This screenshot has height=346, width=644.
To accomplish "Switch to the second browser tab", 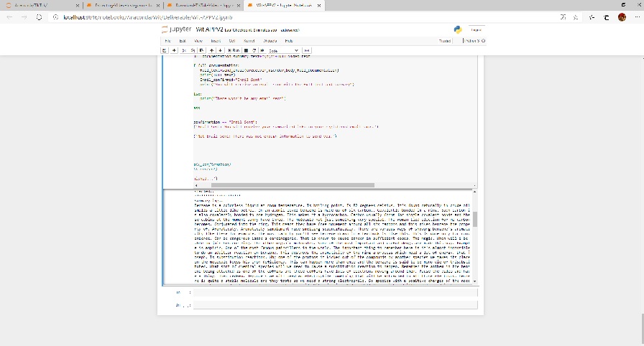I will coord(123,5).
